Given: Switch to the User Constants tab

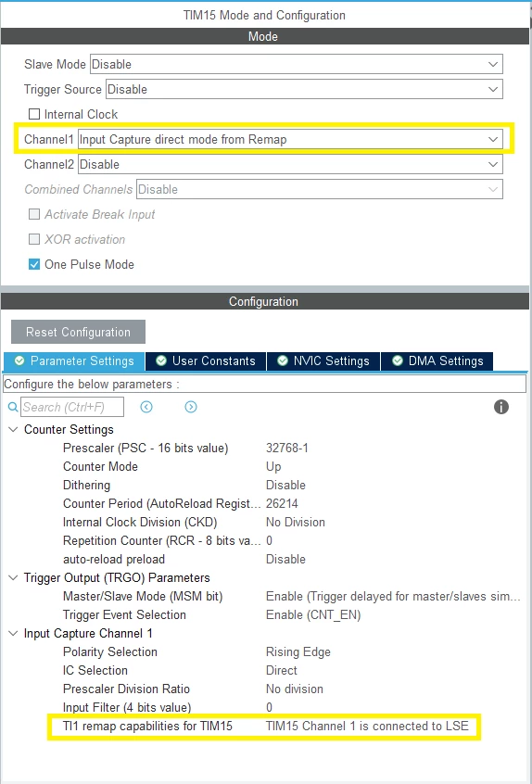Looking at the screenshot, I should 206,361.
